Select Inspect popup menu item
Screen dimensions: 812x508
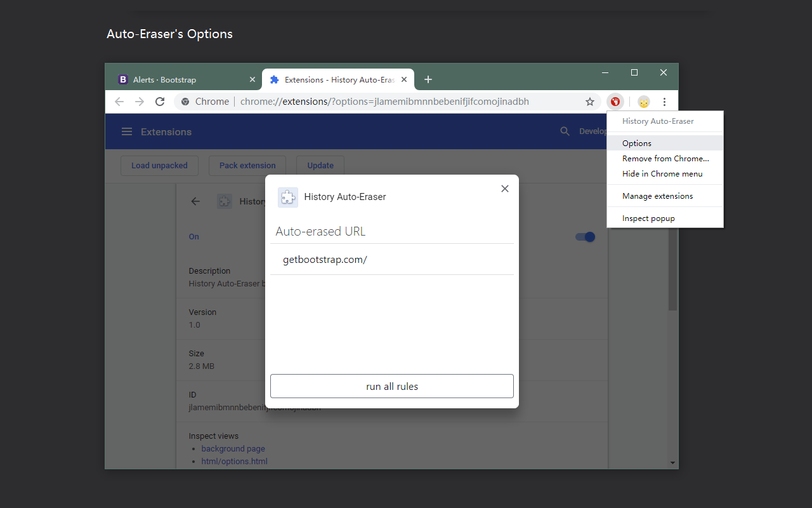[665, 218]
